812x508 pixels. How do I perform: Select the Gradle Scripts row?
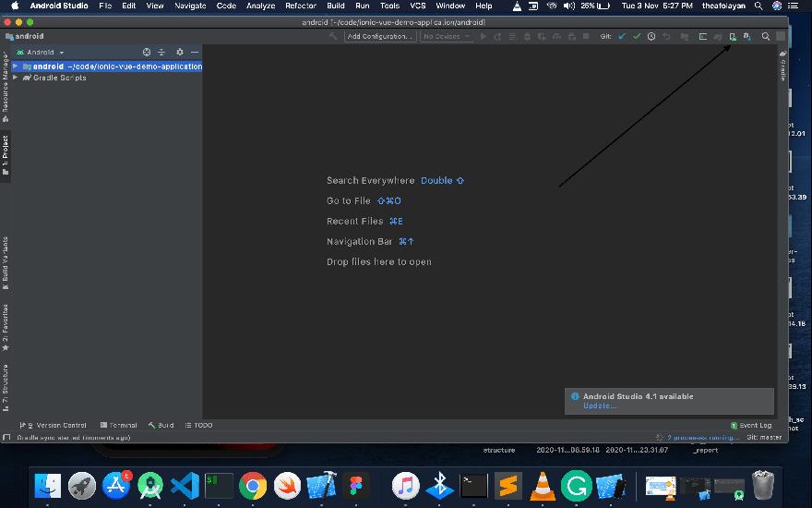pyautogui.click(x=107, y=78)
